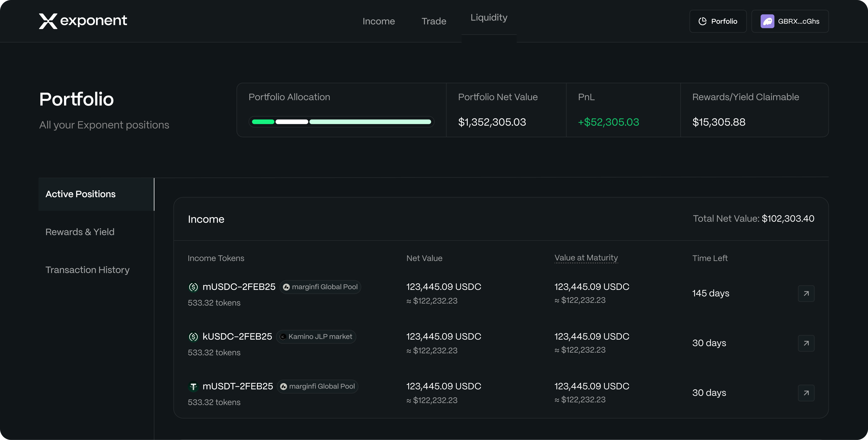
Task: Click the USDC coin icon beside mUSDC-2FEB25
Action: click(193, 287)
